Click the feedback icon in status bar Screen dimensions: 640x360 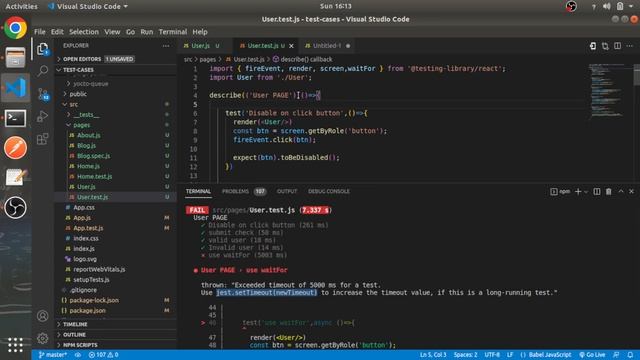(616, 355)
